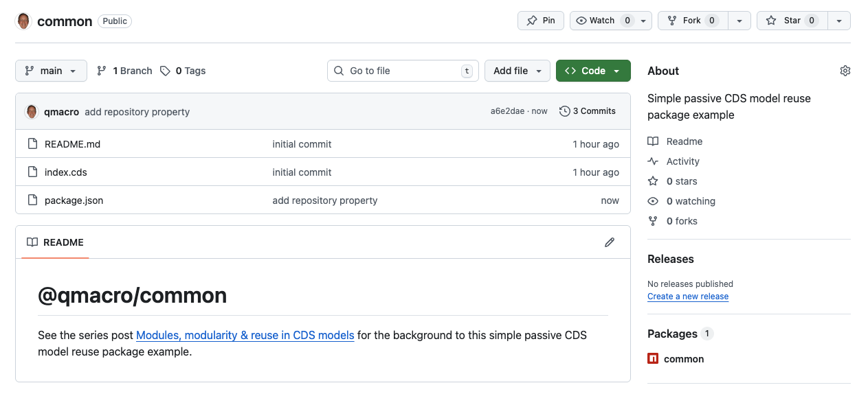Open commit hash a6e2dae

coord(507,111)
